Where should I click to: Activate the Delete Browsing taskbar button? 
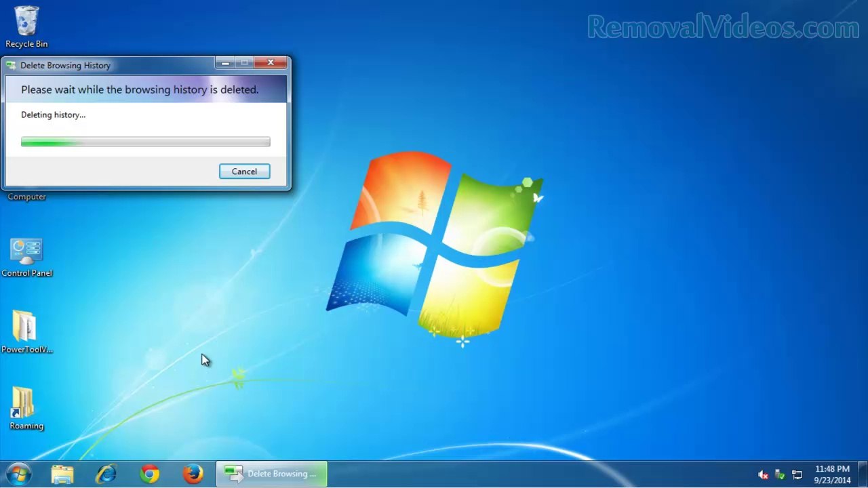271,474
